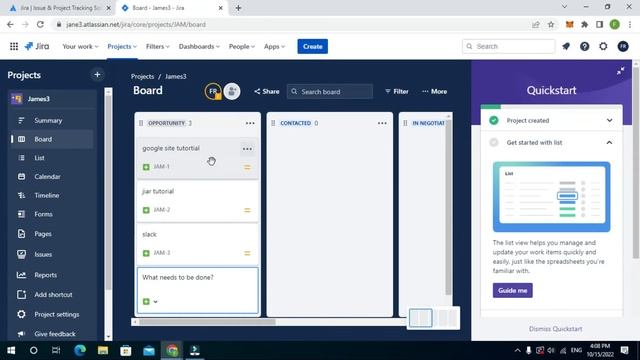Click priority icon on JAM-1 card
Image resolution: width=640 pixels, height=360 pixels.
(x=247, y=167)
